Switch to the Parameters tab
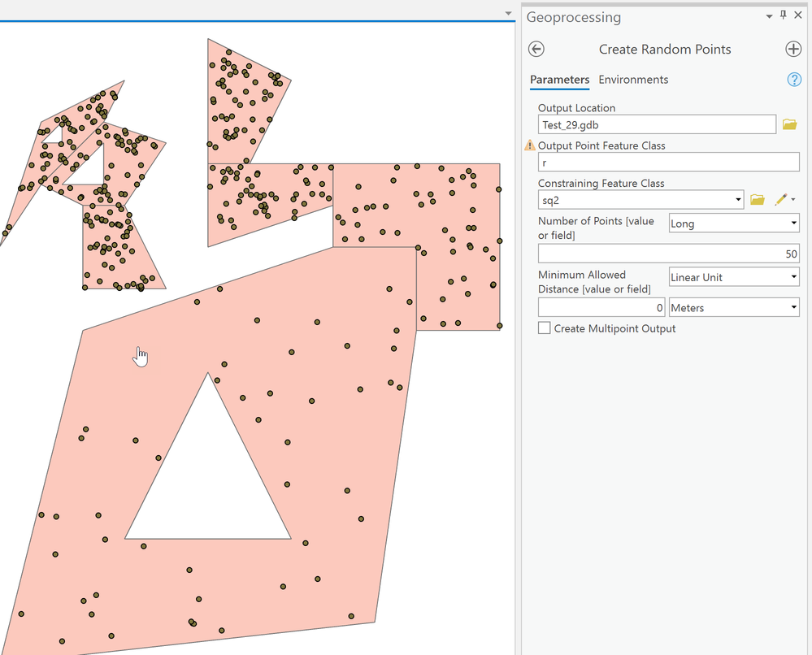The height and width of the screenshot is (655, 812). point(559,80)
